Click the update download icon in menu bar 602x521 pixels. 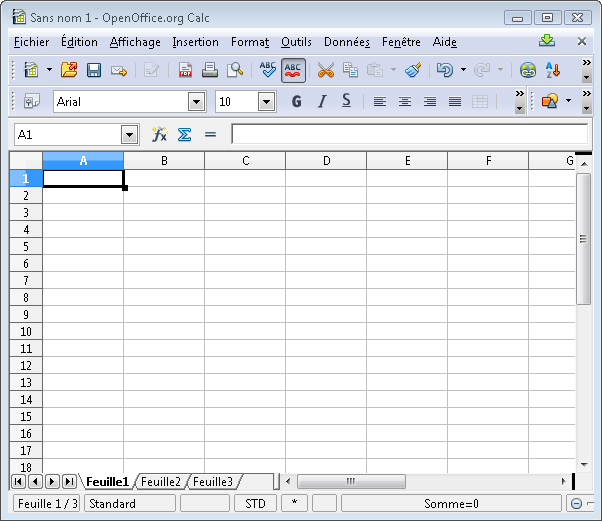[x=547, y=40]
